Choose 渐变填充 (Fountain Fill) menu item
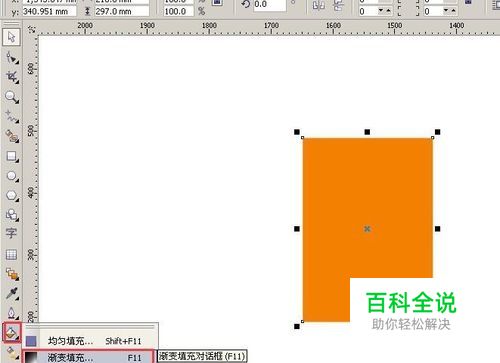 tap(87, 357)
